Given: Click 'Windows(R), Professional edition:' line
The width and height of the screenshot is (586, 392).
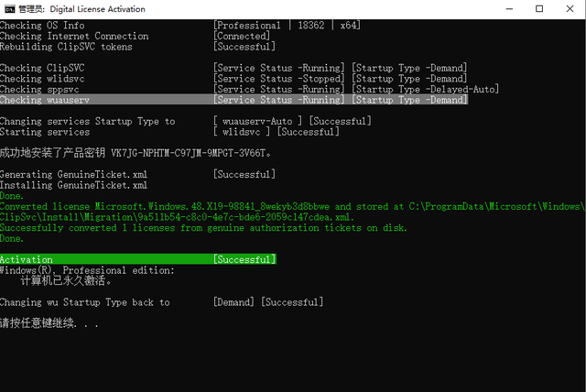Looking at the screenshot, I should [x=87, y=270].
